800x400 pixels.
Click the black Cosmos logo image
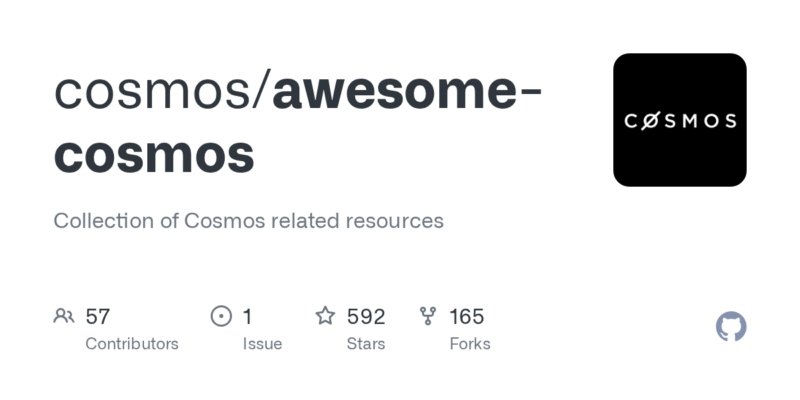click(680, 120)
